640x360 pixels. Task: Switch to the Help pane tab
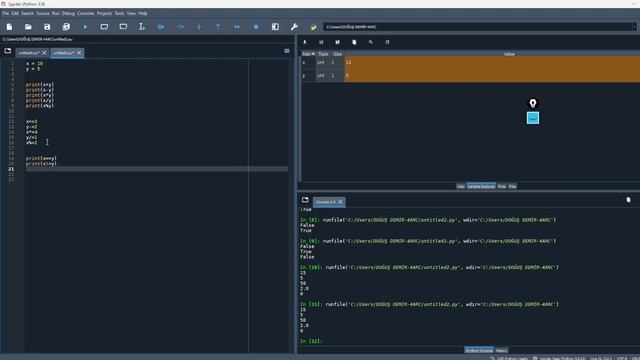460,186
